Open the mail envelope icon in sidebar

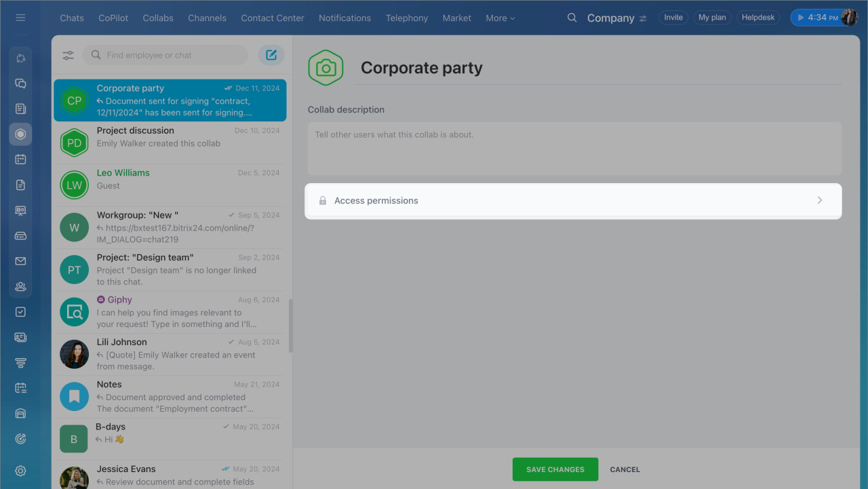point(20,261)
